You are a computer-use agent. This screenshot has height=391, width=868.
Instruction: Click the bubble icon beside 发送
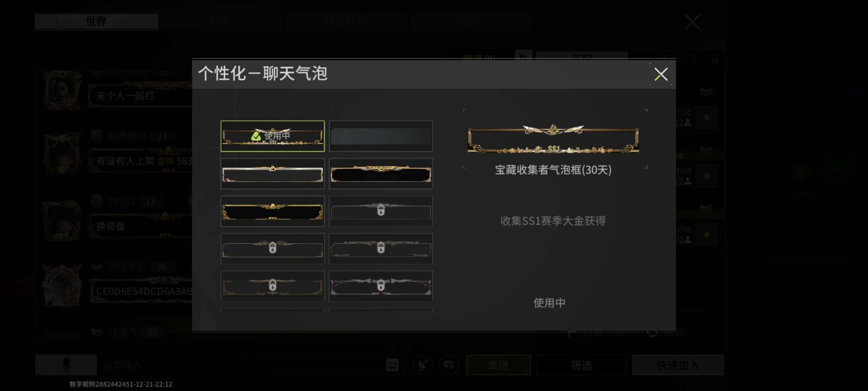click(449, 365)
